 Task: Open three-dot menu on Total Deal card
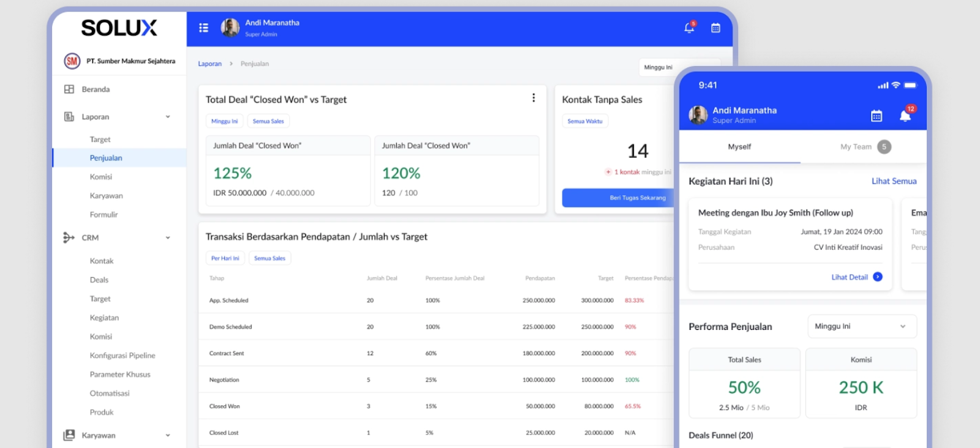tap(533, 98)
